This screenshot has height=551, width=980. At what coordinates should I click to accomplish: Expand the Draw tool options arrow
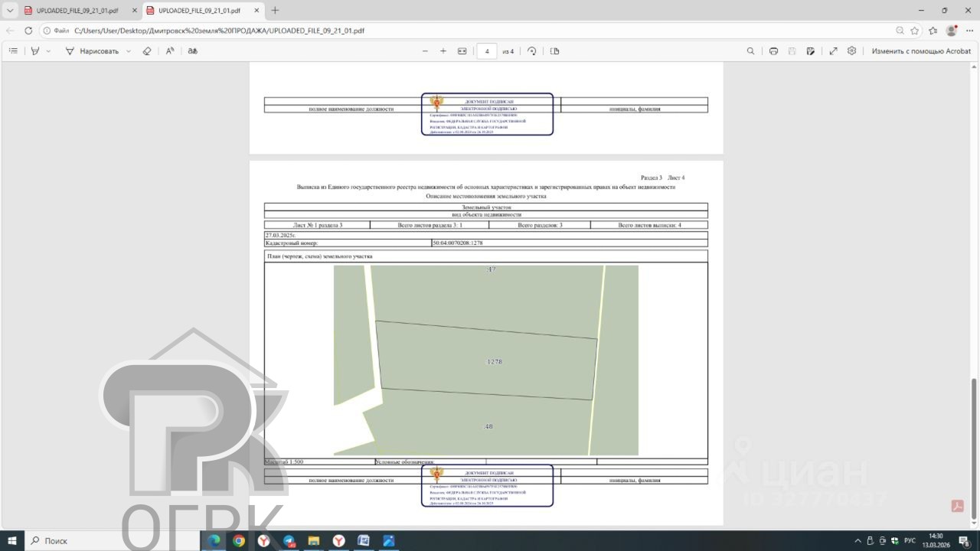[x=128, y=51]
